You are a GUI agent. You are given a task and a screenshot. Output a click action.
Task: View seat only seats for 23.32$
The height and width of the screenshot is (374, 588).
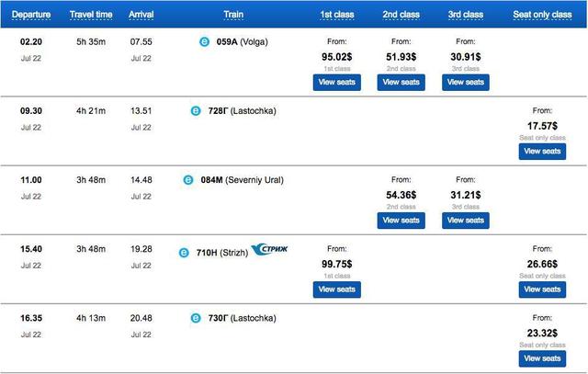click(x=542, y=358)
